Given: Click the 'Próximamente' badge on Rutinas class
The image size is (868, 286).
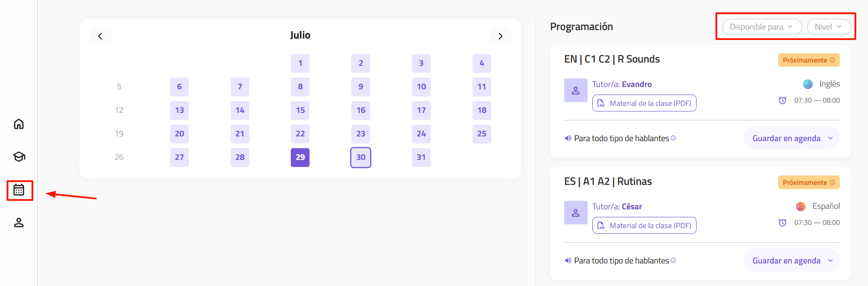Looking at the screenshot, I should [x=809, y=183].
